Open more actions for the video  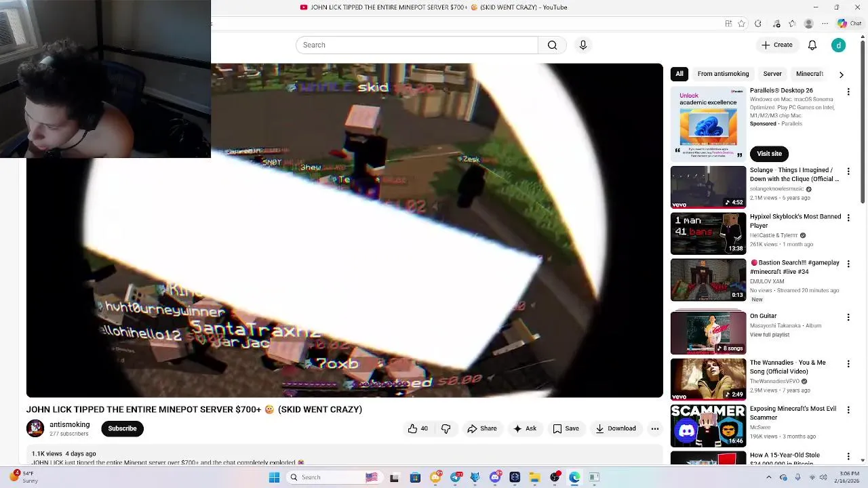[x=654, y=428]
